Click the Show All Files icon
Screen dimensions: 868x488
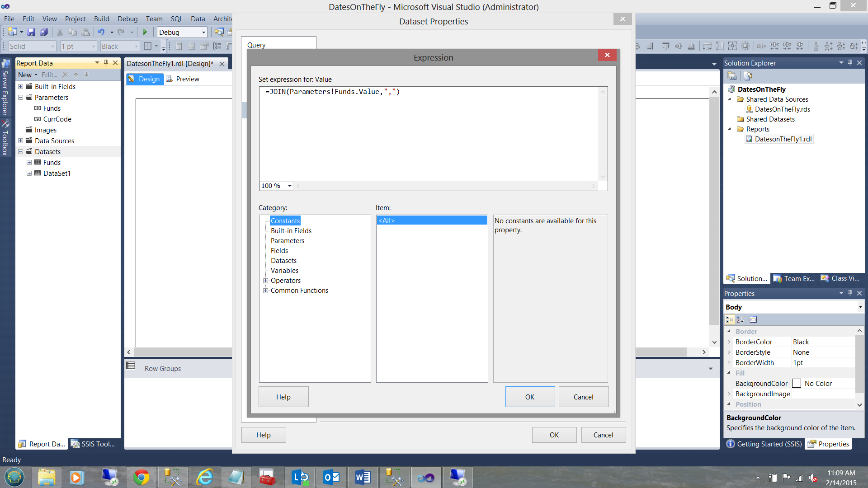click(x=748, y=76)
